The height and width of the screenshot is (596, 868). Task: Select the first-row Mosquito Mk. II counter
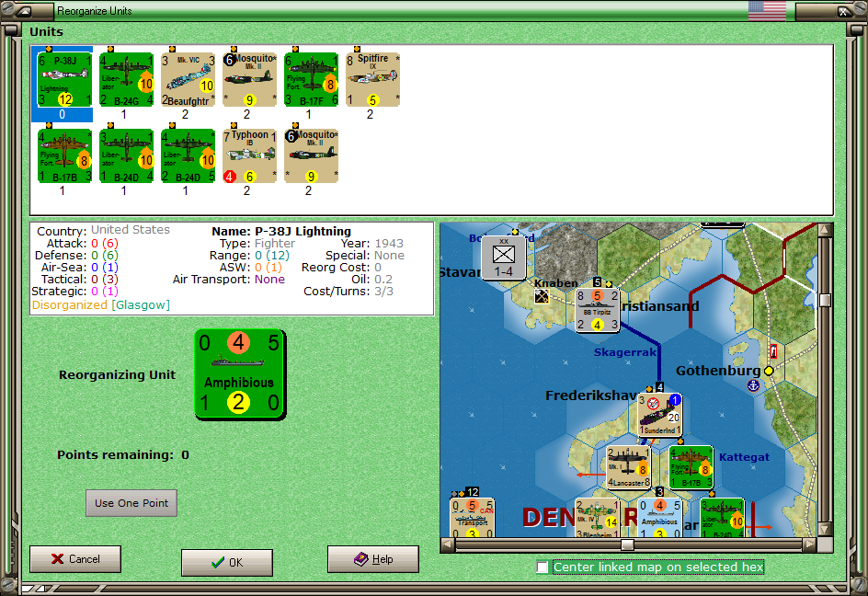(250, 79)
